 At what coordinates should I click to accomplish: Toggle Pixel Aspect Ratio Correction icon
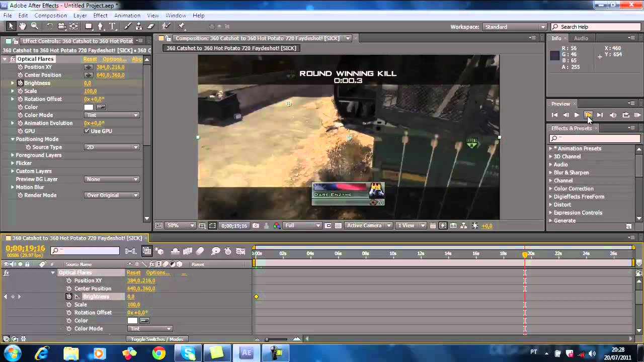432,226
